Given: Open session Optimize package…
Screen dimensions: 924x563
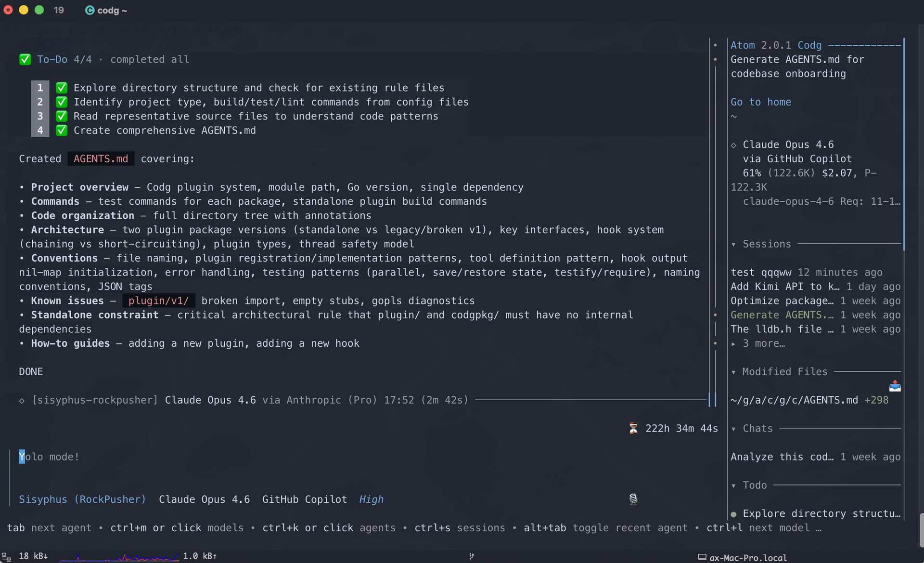Looking at the screenshot, I should [x=816, y=301].
